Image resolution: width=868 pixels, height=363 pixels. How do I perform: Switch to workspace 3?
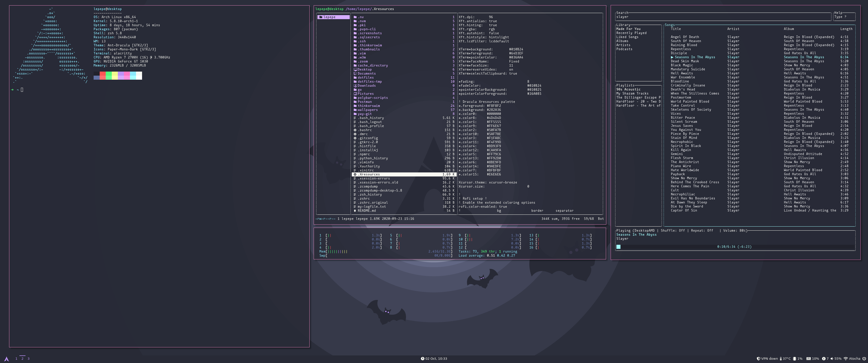[x=29, y=359]
